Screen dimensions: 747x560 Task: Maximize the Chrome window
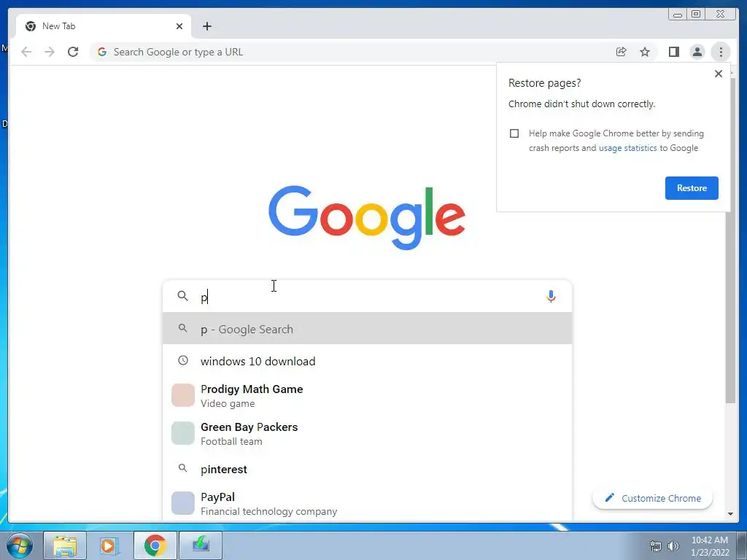pyautogui.click(x=695, y=15)
